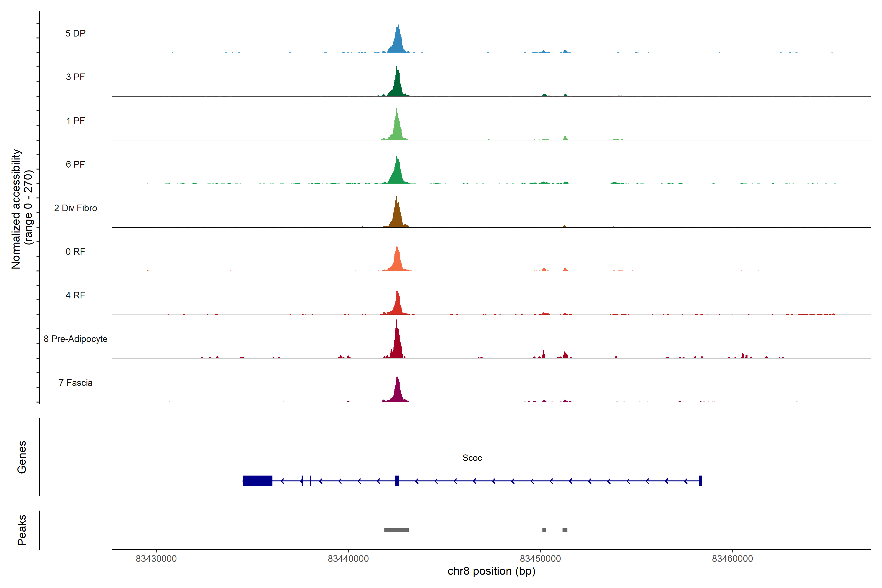Screen dimensions: 882x588
Task: Click the chr8 position (bp) axis title
Action: pos(491,571)
